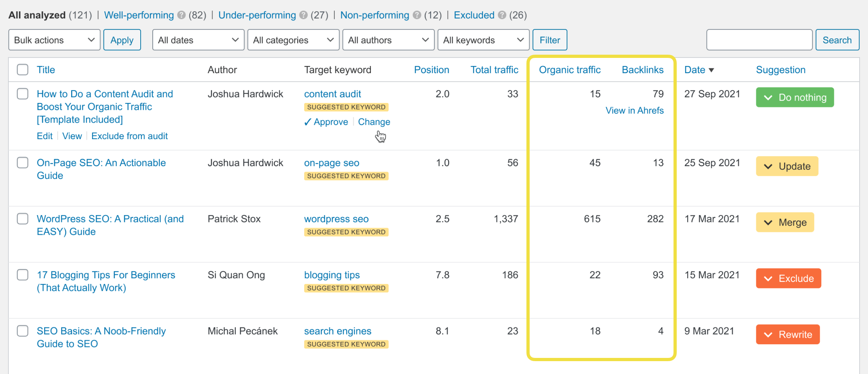Click help icon beside Under-performing
The width and height of the screenshot is (868, 374).
pyautogui.click(x=303, y=15)
